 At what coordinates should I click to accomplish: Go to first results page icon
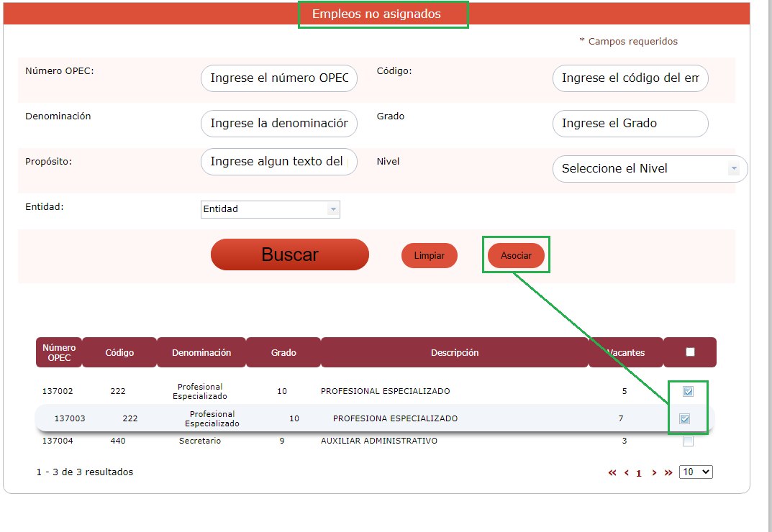click(x=612, y=473)
